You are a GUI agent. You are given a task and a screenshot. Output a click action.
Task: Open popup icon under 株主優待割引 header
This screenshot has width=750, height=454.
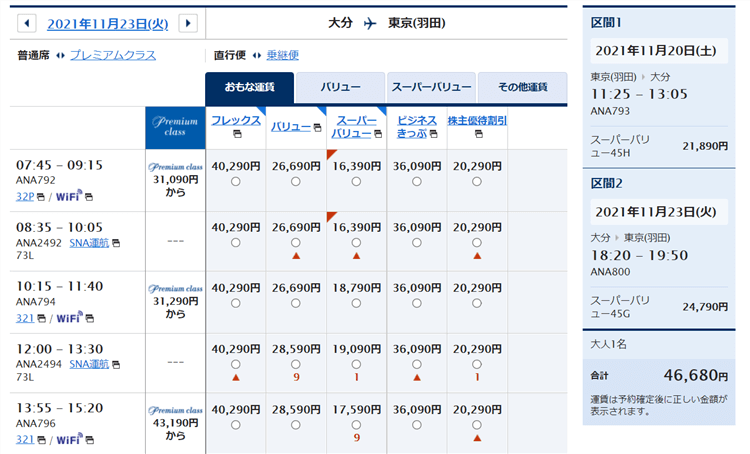[x=477, y=134]
